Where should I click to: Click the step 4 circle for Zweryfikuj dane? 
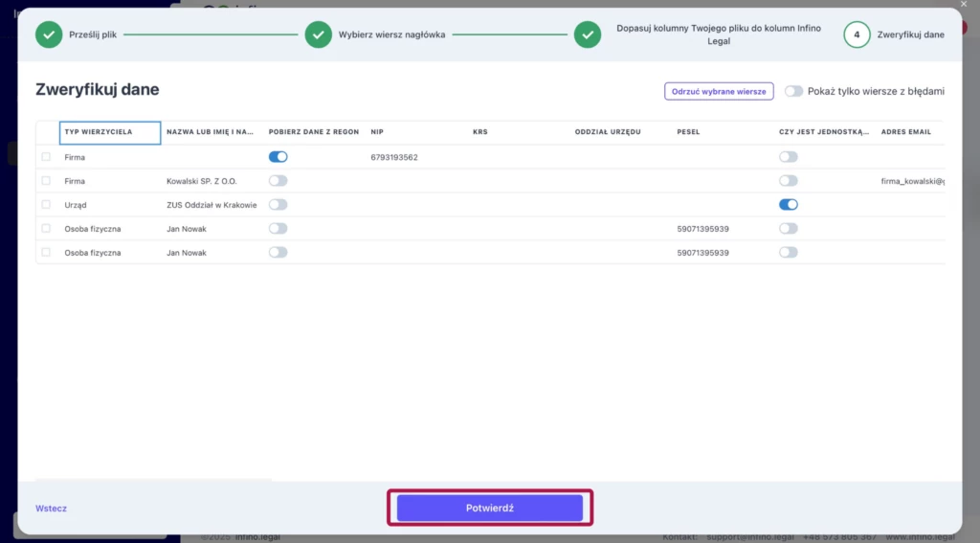[857, 34]
